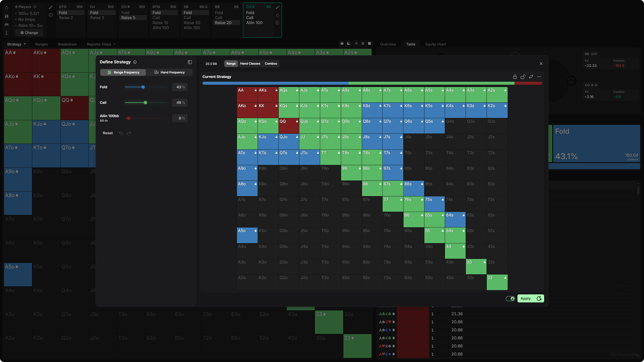Select the AKs cell in the strategy grid

pyautogui.click(x=268, y=95)
